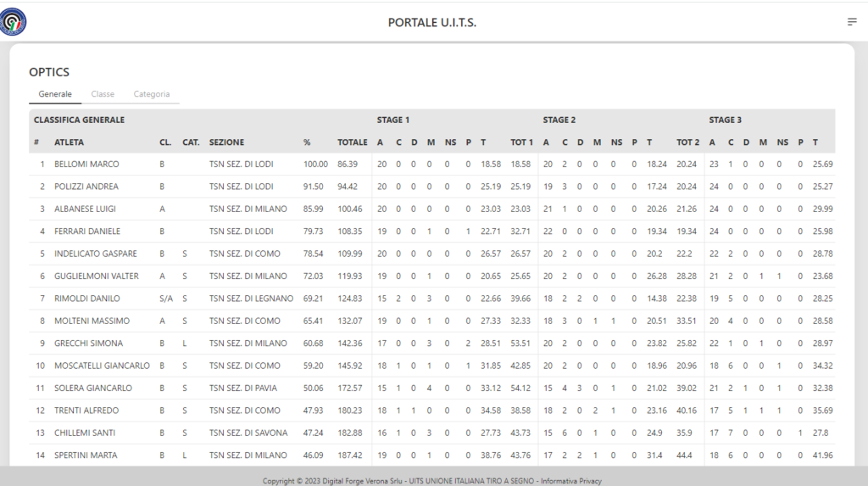Viewport: 868px width, 486px height.
Task: Open the hamburger menu icon
Action: [x=852, y=22]
